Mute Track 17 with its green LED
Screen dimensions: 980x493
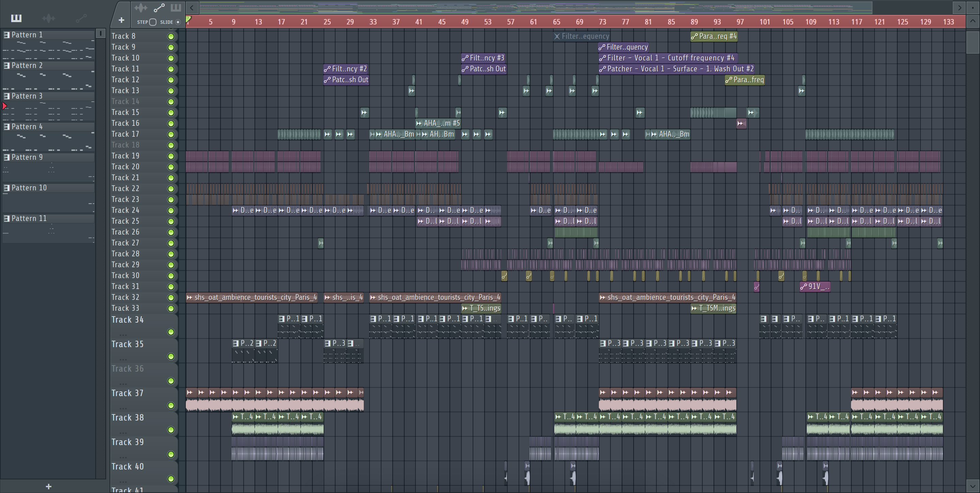171,135
